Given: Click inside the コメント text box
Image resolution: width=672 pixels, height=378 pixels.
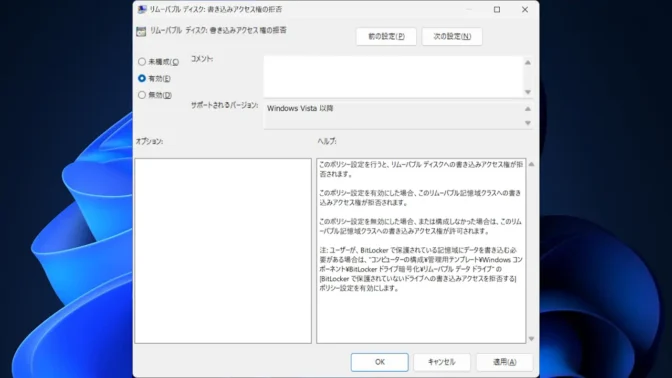Looking at the screenshot, I should coord(393,77).
